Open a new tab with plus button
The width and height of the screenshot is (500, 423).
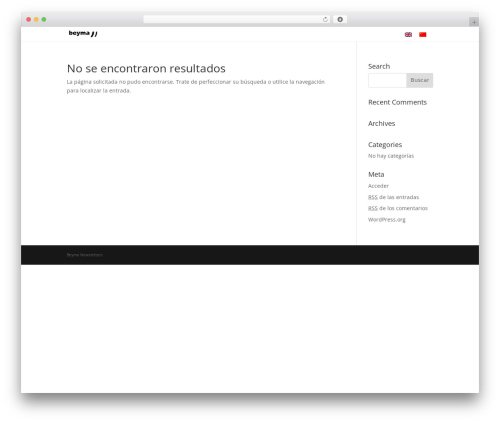pyautogui.click(x=474, y=22)
